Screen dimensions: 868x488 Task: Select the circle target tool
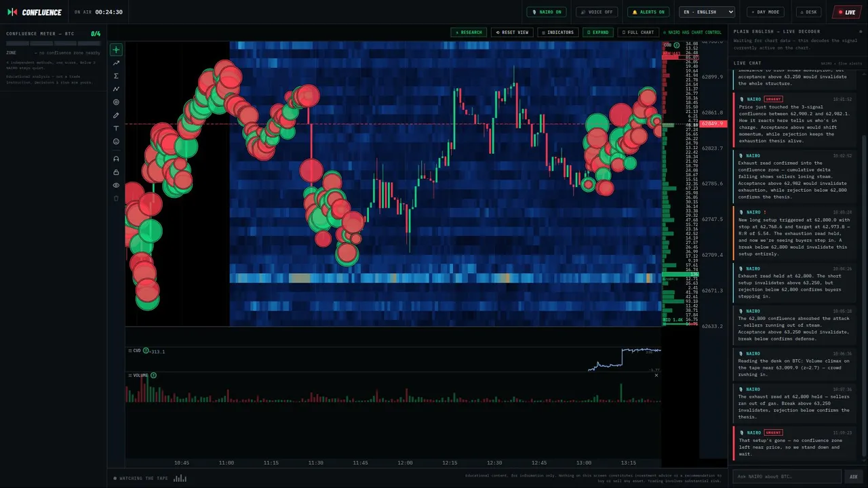pyautogui.click(x=116, y=102)
